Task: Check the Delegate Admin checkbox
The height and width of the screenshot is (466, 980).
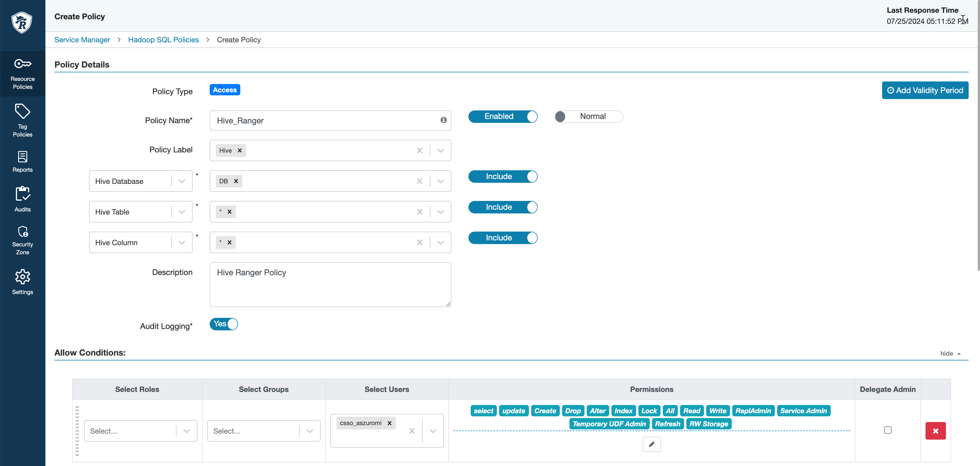Action: 887,430
